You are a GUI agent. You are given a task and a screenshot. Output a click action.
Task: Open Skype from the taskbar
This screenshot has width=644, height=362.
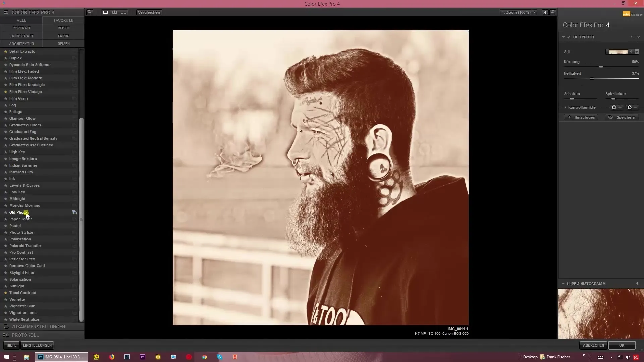pos(220,357)
